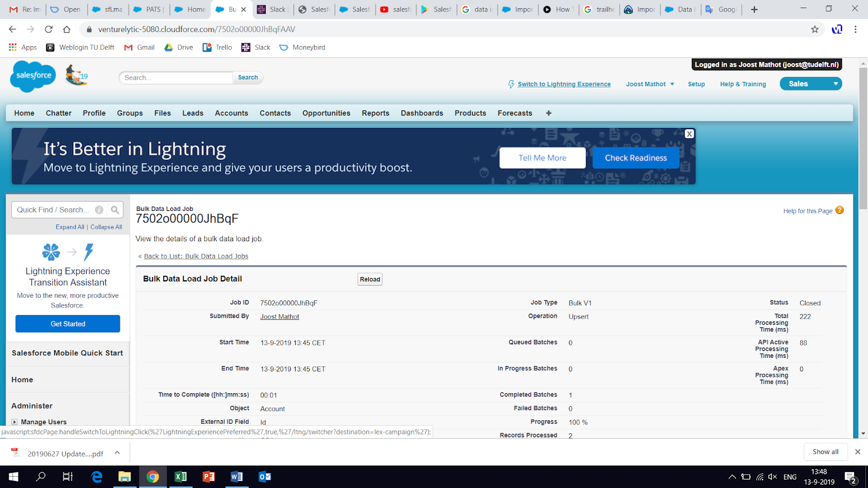Open options for the downloaded PDF

pos(117,453)
